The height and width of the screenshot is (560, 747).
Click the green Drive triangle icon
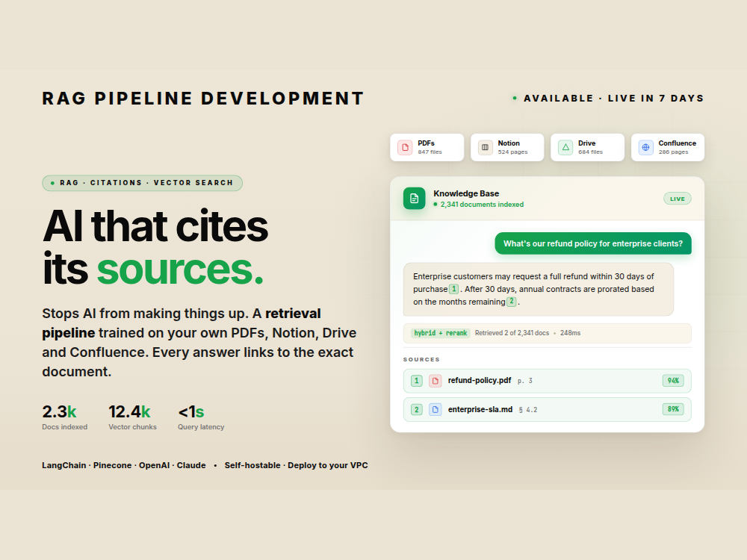coord(565,147)
